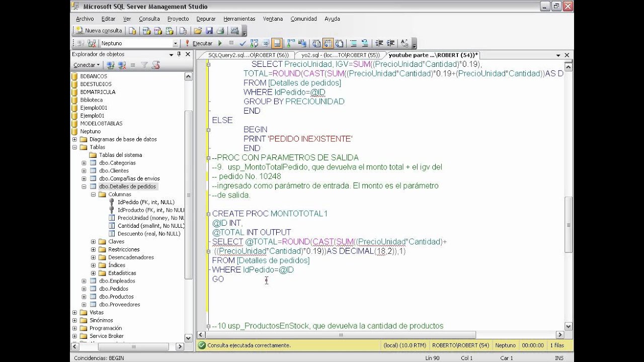Viewport: 644px width, 362px height.
Task: Parse the query with the blue checkmark
Action: pos(243,44)
